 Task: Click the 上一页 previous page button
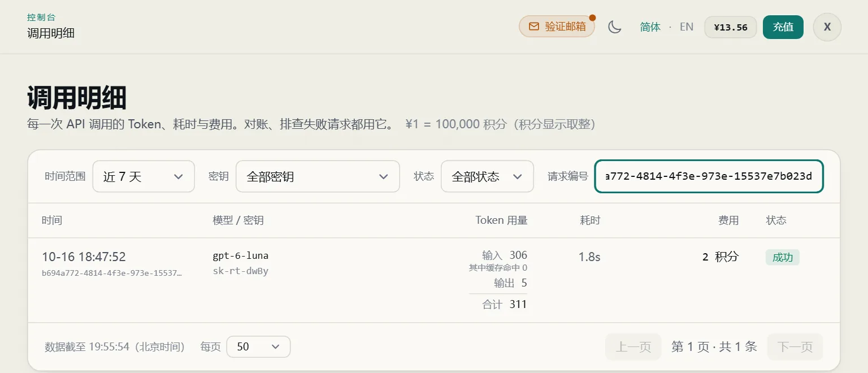click(633, 346)
